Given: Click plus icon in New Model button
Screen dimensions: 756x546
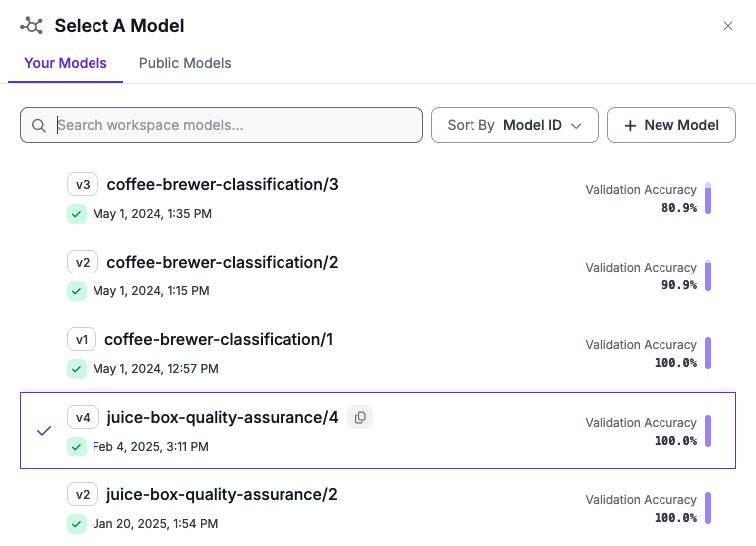Looking at the screenshot, I should pos(630,126).
